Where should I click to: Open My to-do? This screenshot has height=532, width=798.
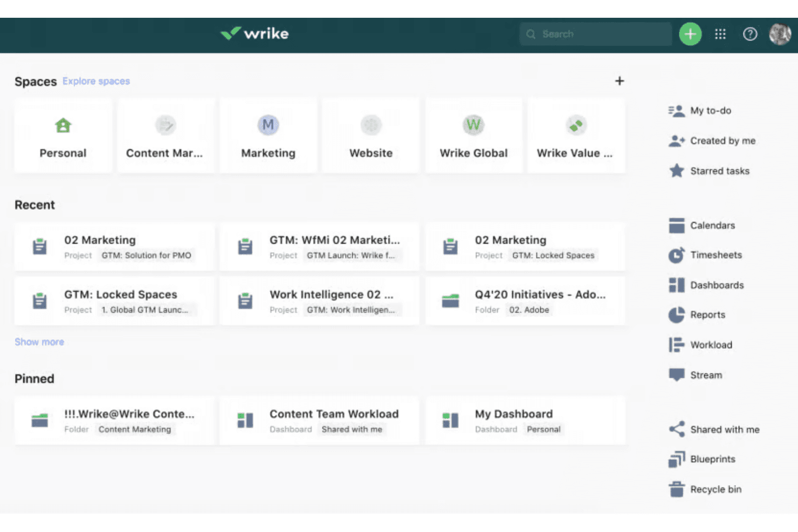[700, 110]
